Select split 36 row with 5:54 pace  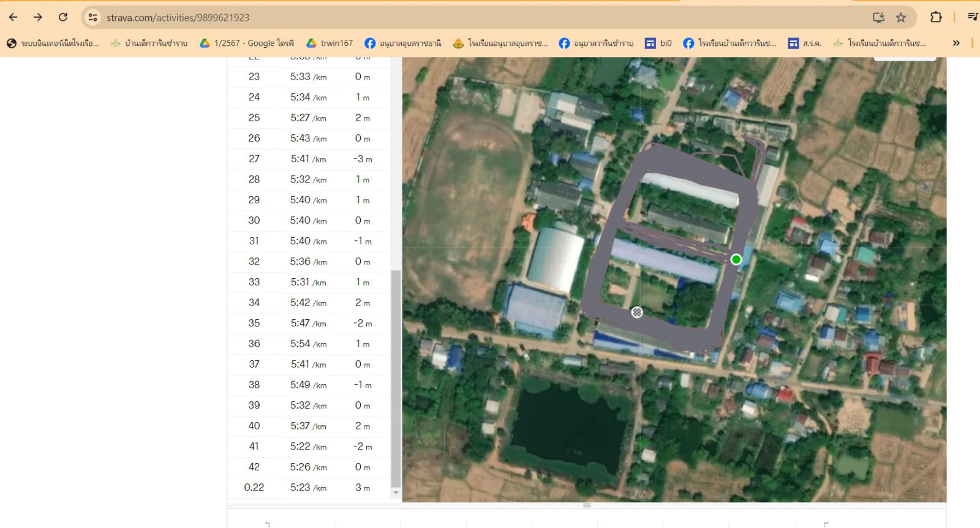[x=308, y=344]
